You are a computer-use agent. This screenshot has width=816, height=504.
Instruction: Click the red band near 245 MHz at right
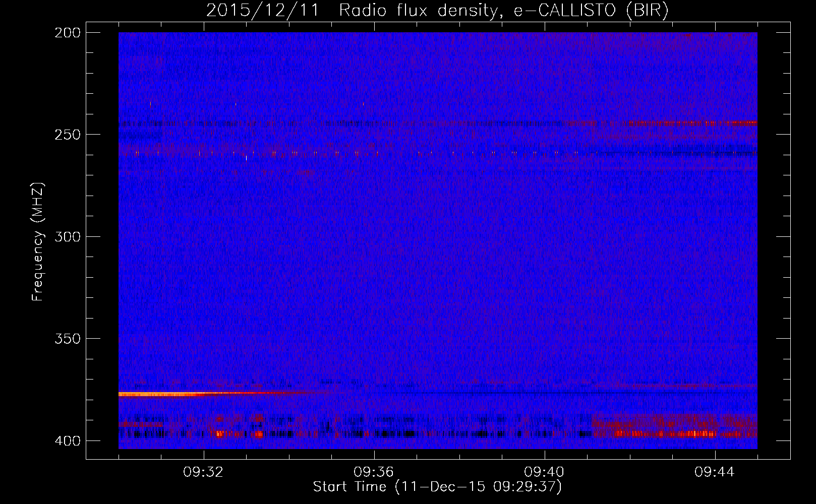(691, 123)
